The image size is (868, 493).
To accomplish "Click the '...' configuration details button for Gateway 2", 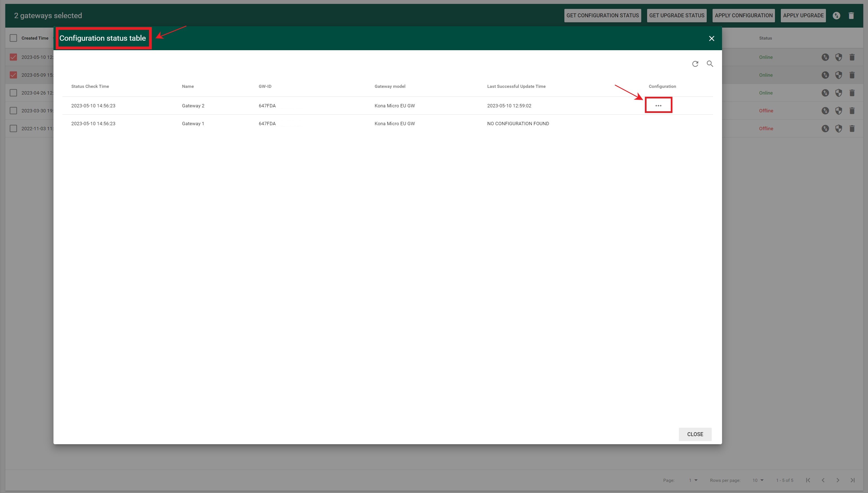I will (658, 106).
